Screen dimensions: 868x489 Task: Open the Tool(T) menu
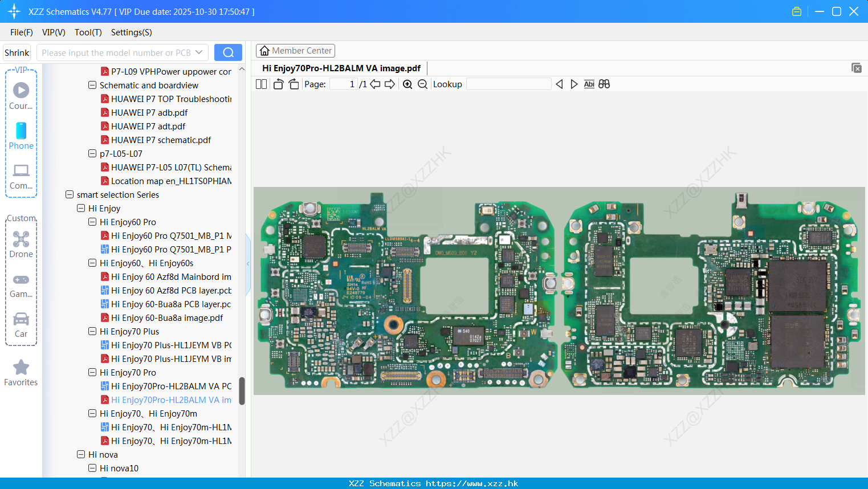pos(88,32)
